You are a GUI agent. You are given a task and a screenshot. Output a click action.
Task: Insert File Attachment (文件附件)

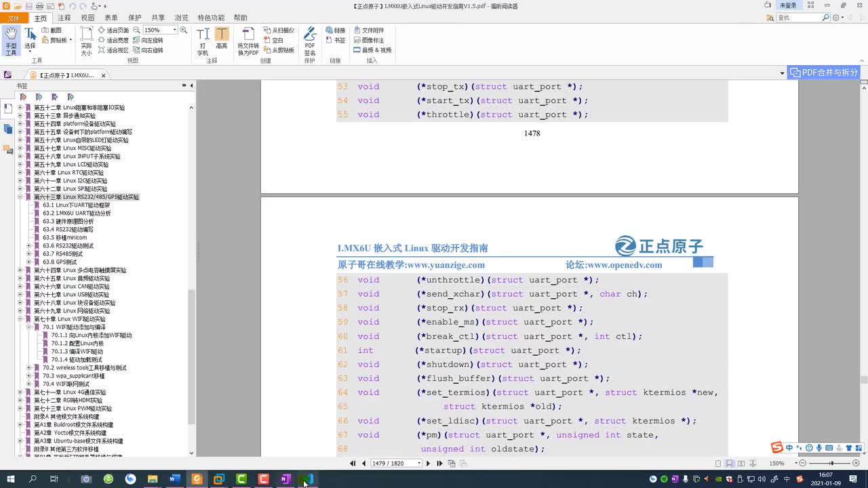[368, 30]
